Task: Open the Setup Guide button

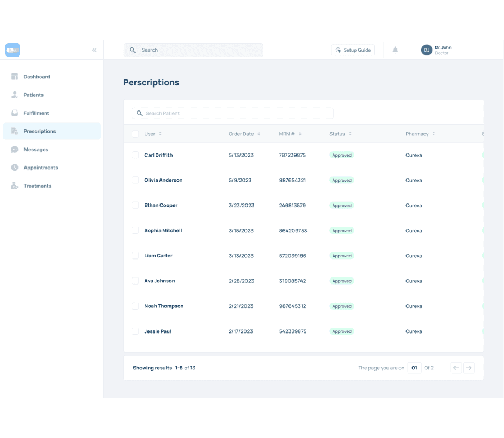Action: pos(353,50)
